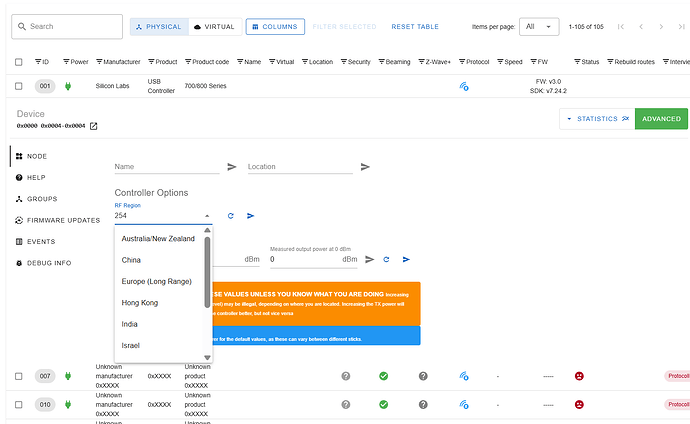The height and width of the screenshot is (424, 690).
Task: Jump to last page icon
Action: pos(681,27)
